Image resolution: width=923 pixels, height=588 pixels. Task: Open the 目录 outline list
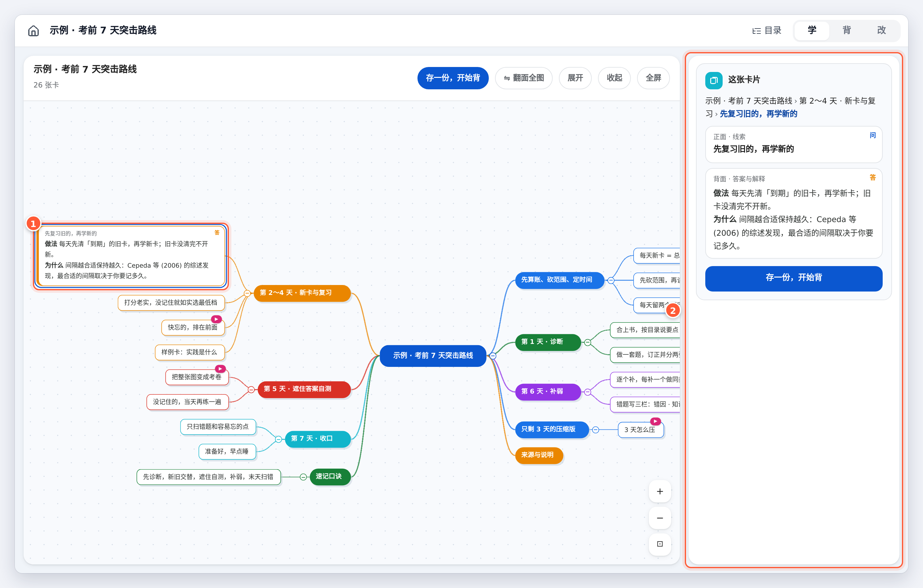pos(767,30)
